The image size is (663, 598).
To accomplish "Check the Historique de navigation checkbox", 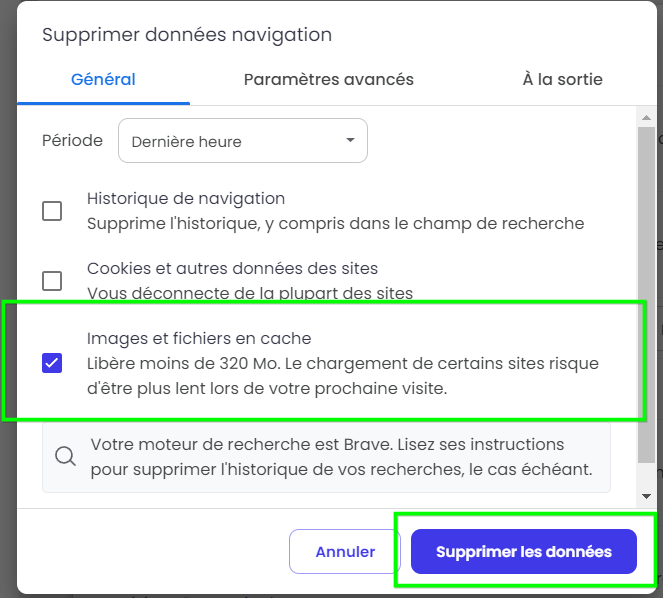I will [x=52, y=211].
